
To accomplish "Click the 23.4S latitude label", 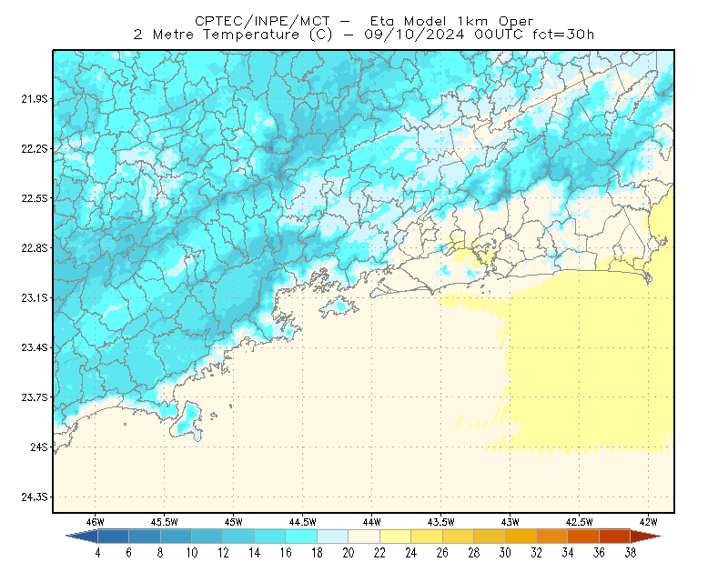I will [x=35, y=347].
